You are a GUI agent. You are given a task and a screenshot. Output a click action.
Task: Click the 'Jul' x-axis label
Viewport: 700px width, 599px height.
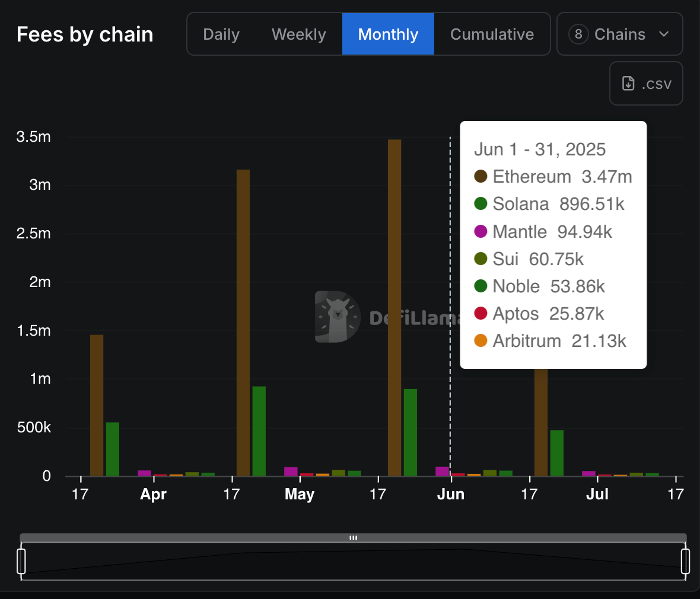[x=597, y=495]
